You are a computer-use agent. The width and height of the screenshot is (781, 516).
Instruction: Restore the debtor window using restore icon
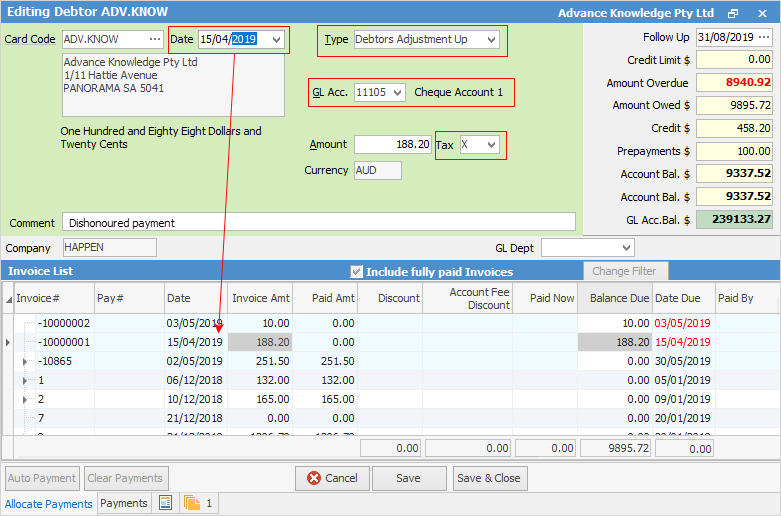[733, 13]
